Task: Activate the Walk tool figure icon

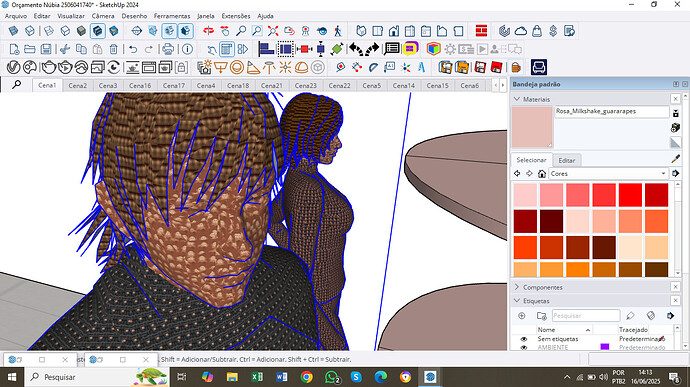Action: point(338,31)
